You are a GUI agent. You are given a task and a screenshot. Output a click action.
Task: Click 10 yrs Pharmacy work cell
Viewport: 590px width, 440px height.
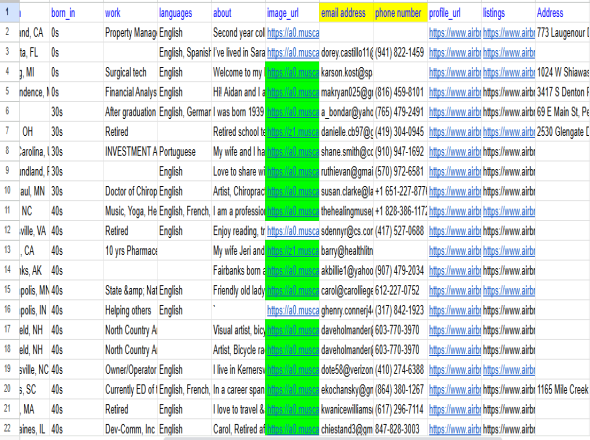(x=131, y=251)
